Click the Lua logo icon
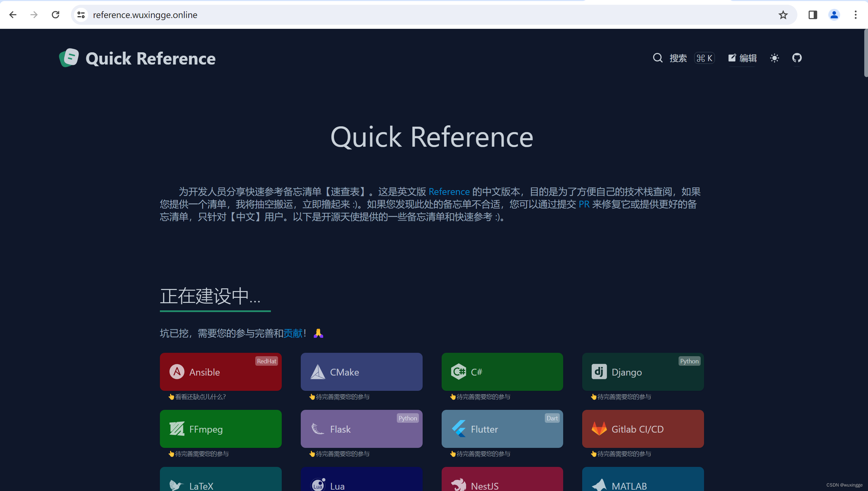868x491 pixels. [x=318, y=485]
